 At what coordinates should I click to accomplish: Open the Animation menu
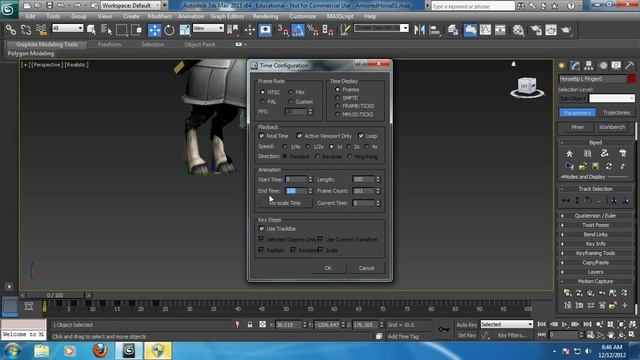point(191,16)
